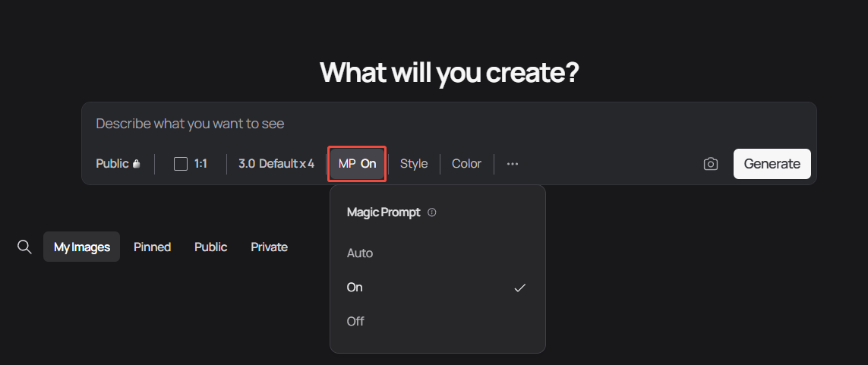Screen dimensions: 868x365
Task: Click the Magic Prompt info icon
Action: tap(432, 213)
